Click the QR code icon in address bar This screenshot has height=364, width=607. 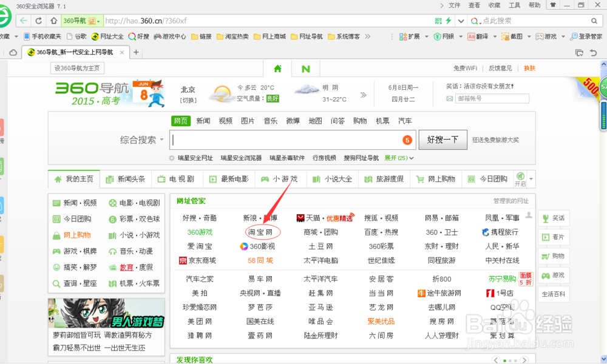438,21
